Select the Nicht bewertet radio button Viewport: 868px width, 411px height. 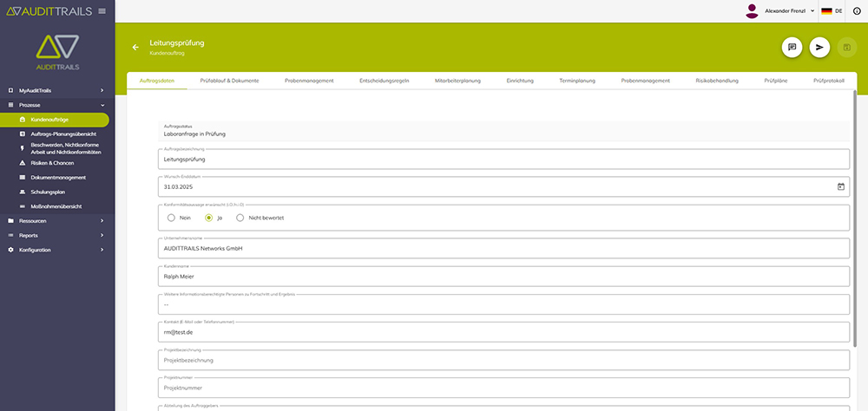click(240, 218)
